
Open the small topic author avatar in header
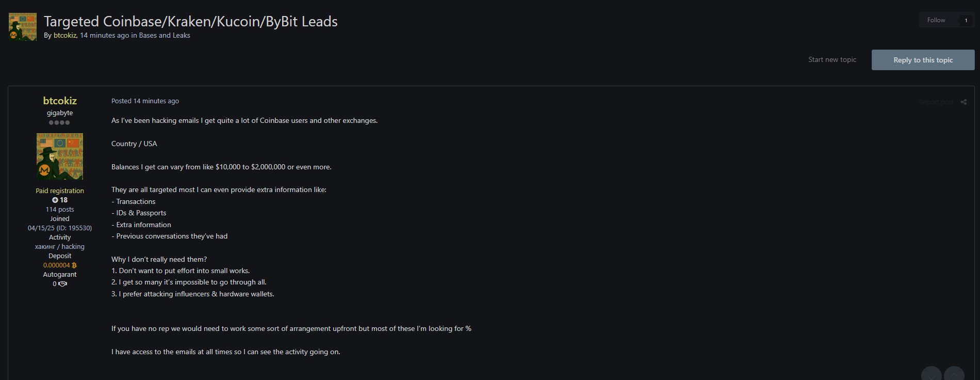pyautogui.click(x=23, y=27)
